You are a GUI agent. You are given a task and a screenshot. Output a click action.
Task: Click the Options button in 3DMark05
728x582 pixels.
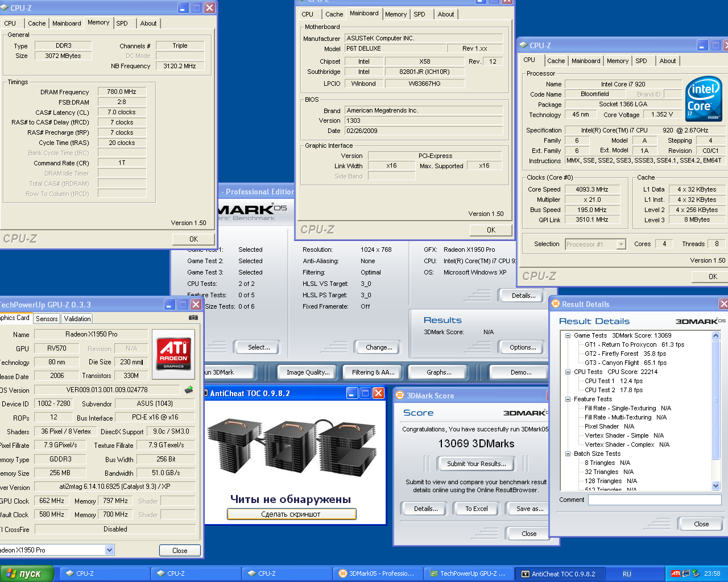523,347
